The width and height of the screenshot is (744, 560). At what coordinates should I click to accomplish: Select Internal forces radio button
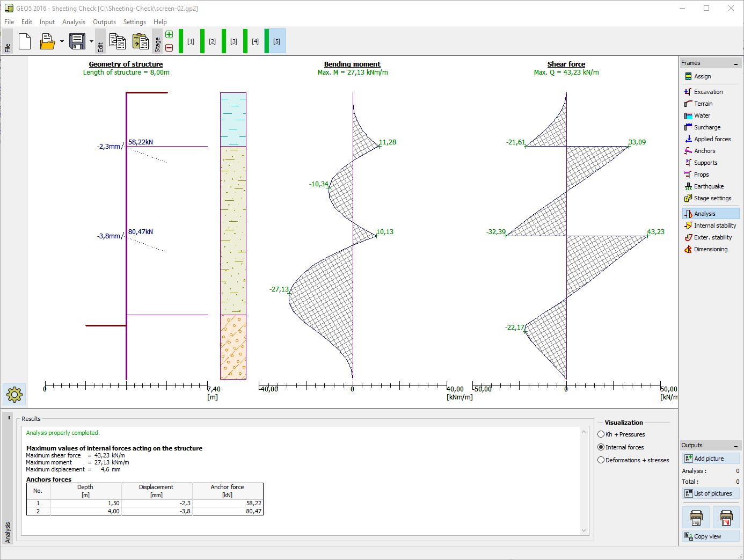[601, 447]
